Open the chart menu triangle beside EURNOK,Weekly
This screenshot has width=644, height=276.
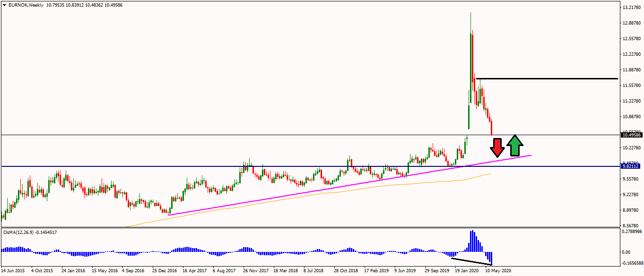click(x=4, y=5)
